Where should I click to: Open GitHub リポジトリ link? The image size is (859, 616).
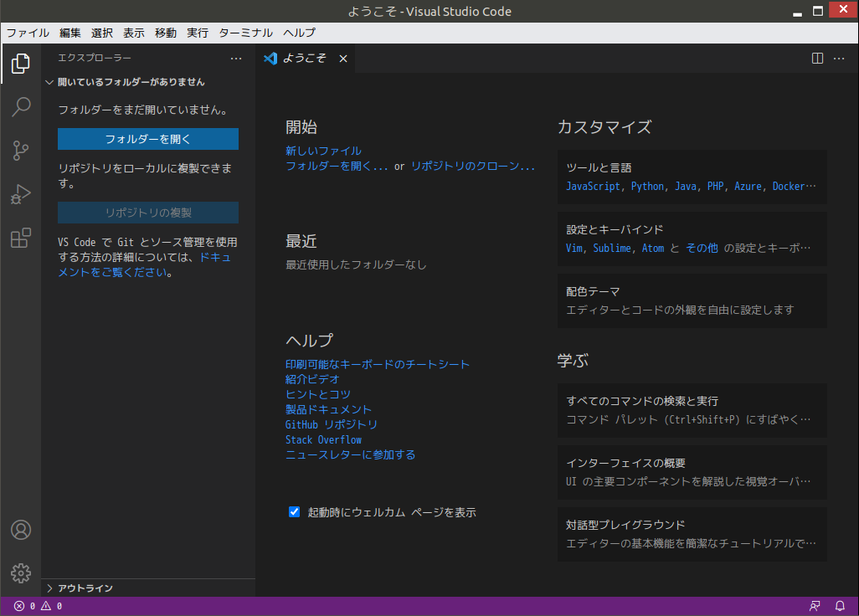point(332,424)
